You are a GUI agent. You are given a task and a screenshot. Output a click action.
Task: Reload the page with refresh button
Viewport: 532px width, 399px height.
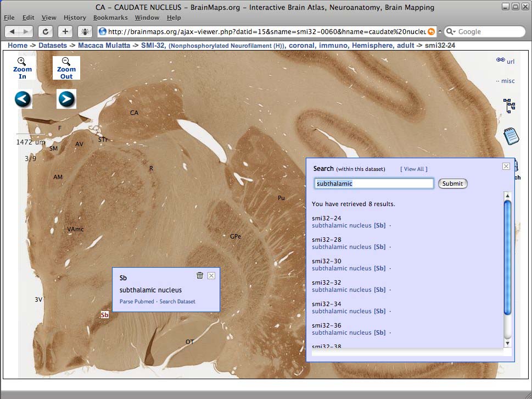(45, 31)
